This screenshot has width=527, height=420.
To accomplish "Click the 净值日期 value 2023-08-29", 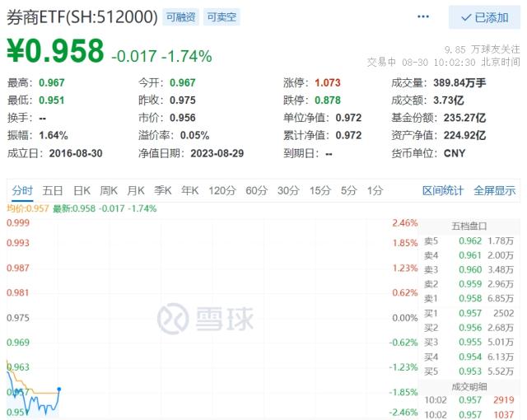I will pos(217,153).
